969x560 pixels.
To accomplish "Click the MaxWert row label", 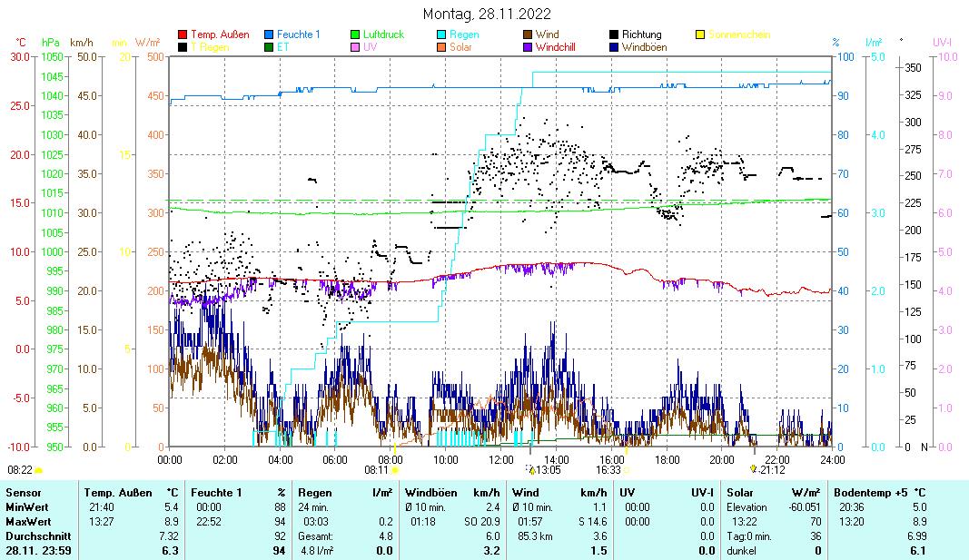I will (25, 521).
